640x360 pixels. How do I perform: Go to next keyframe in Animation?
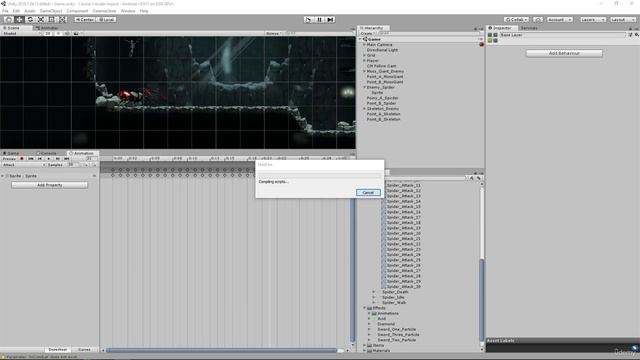tap(58, 158)
